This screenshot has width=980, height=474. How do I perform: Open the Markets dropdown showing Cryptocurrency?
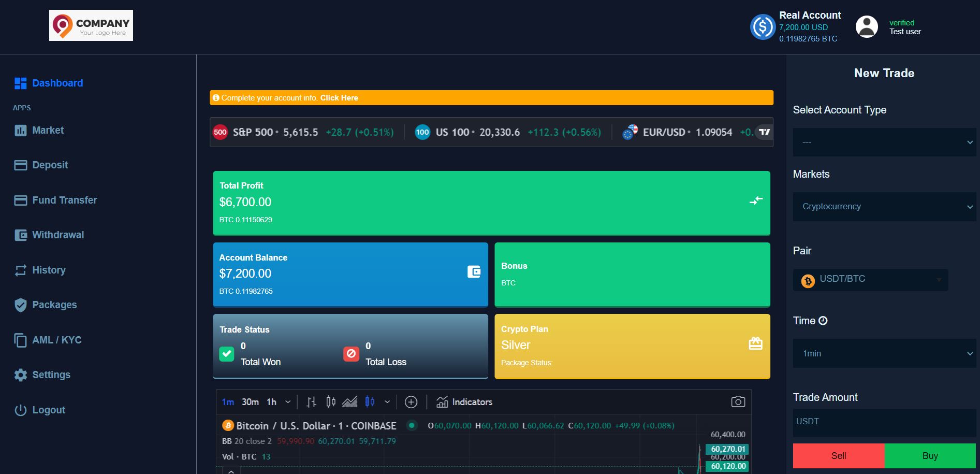[884, 207]
